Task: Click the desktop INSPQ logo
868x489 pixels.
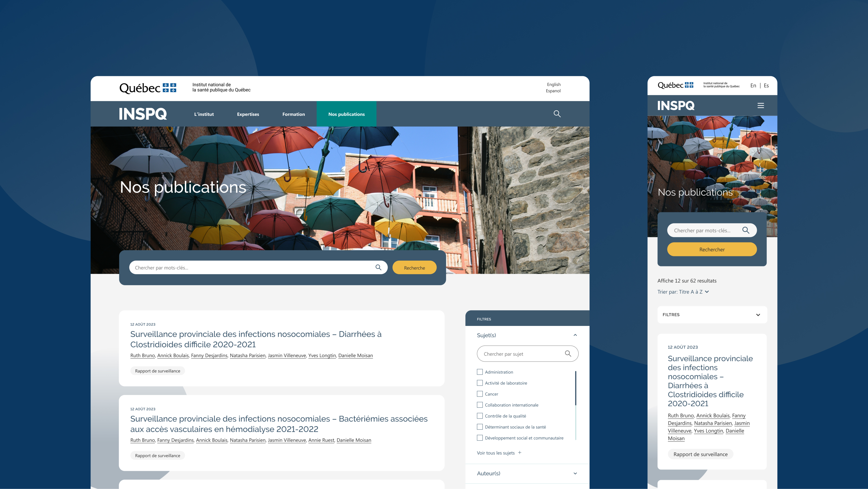Action: 143,114
